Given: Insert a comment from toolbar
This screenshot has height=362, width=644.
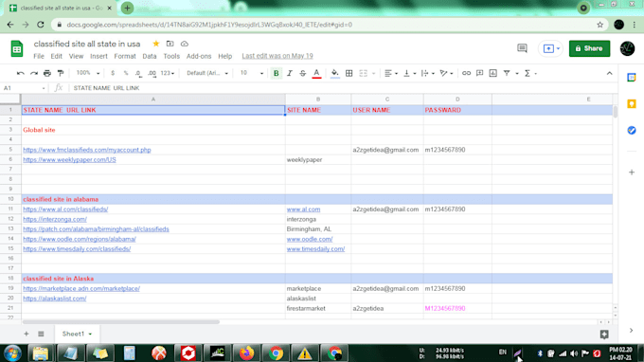Looking at the screenshot, I should coord(479,73).
